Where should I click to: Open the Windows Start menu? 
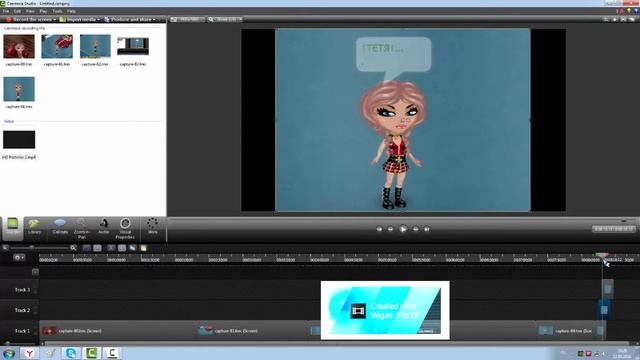(9, 353)
